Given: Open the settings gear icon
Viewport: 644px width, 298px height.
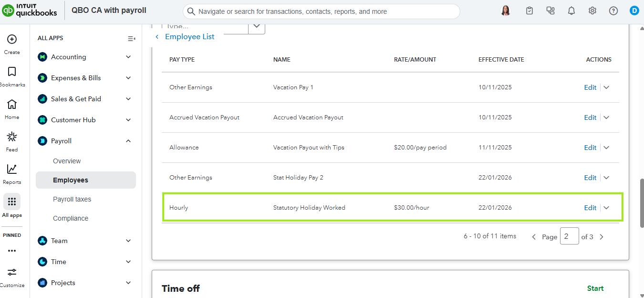Looking at the screenshot, I should click(592, 11).
